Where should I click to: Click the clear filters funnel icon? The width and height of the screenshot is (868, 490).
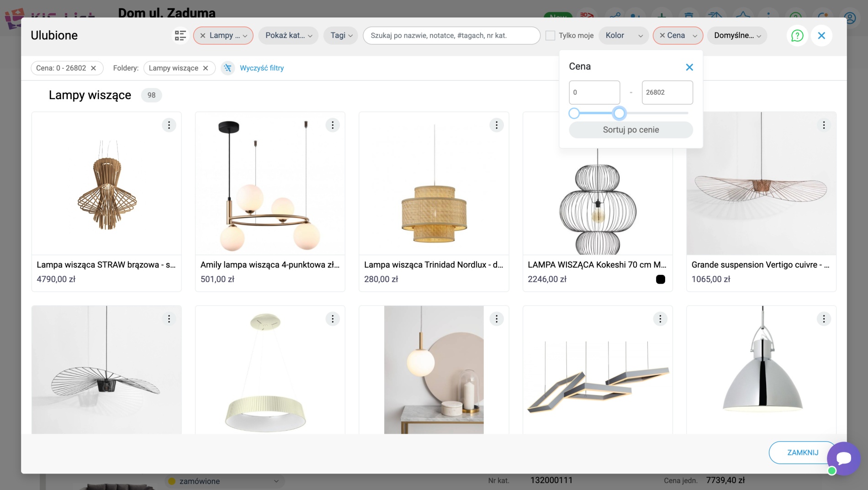point(228,68)
